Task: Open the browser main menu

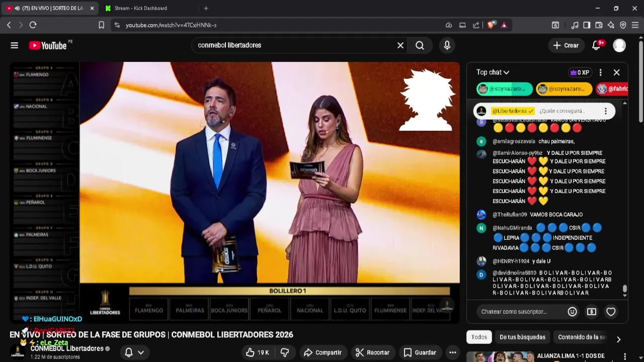Action: (x=635, y=25)
